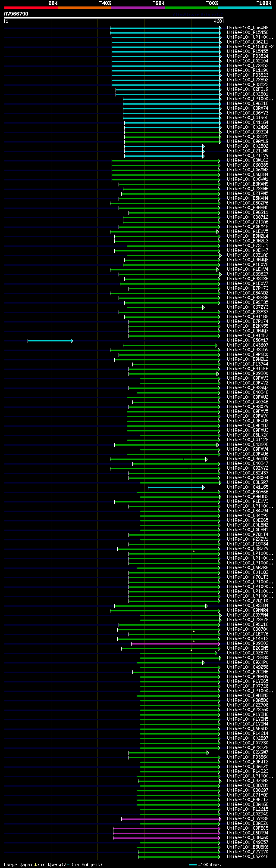Viewport: 276px width, 868px height.
Task: Select UniRef100_Q38712 entry
Action: point(248,217)
